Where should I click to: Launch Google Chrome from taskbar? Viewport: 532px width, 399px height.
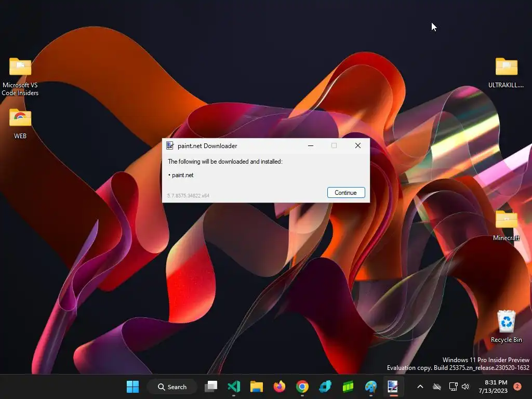[x=302, y=387]
